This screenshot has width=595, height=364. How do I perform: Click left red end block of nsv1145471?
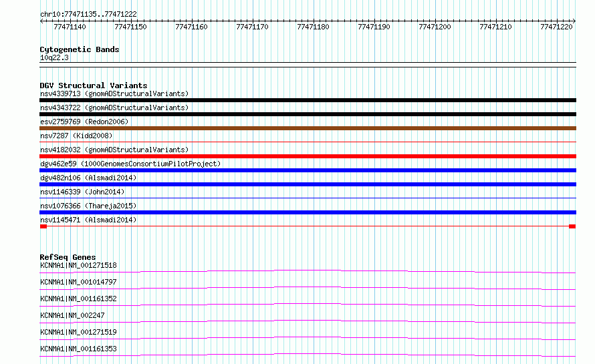pos(43,226)
